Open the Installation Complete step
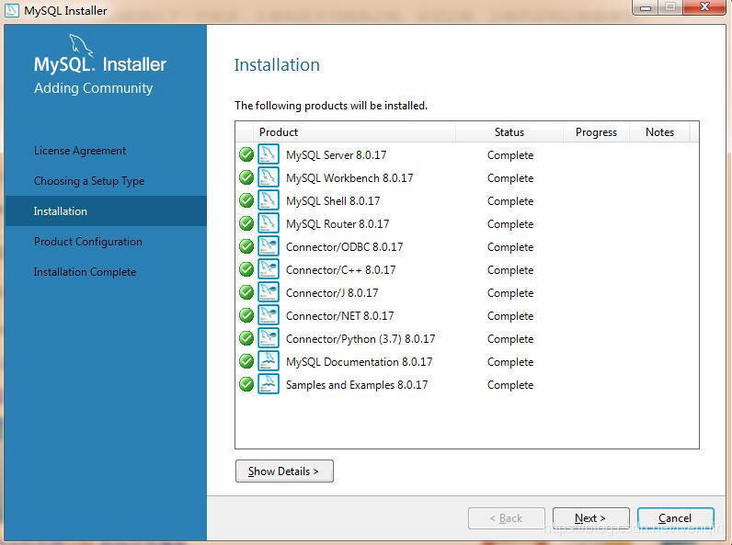 click(x=85, y=272)
